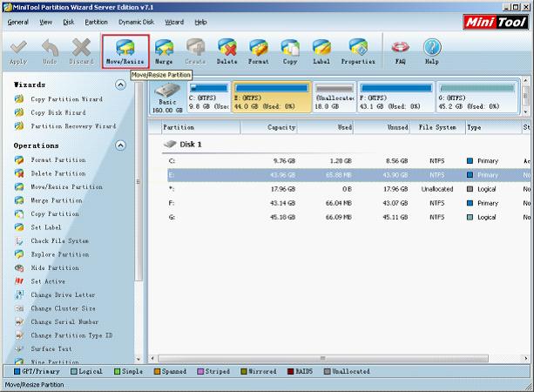
Task: Click the Apply toolbar icon
Action: pyautogui.click(x=18, y=51)
